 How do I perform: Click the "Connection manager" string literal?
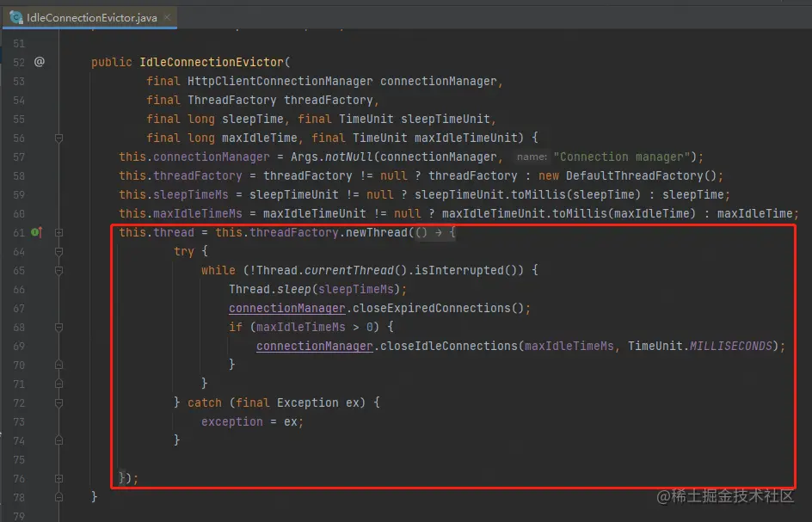[621, 157]
